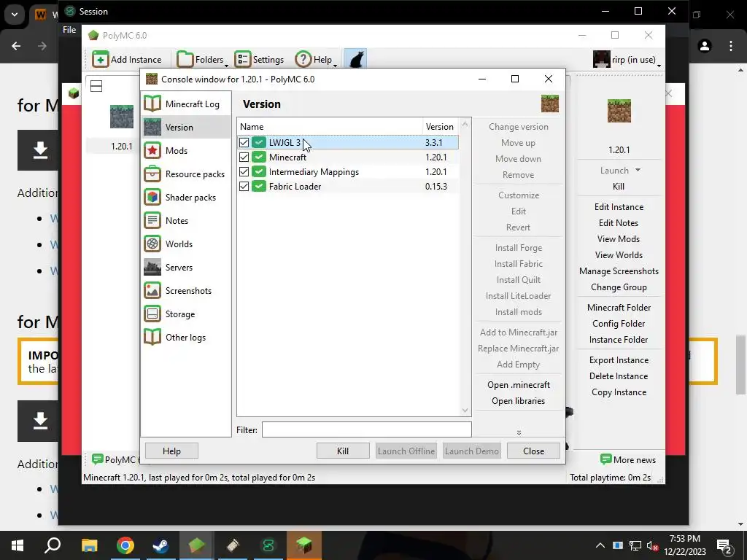Uncheck the Minecraft component checkbox

tap(244, 157)
